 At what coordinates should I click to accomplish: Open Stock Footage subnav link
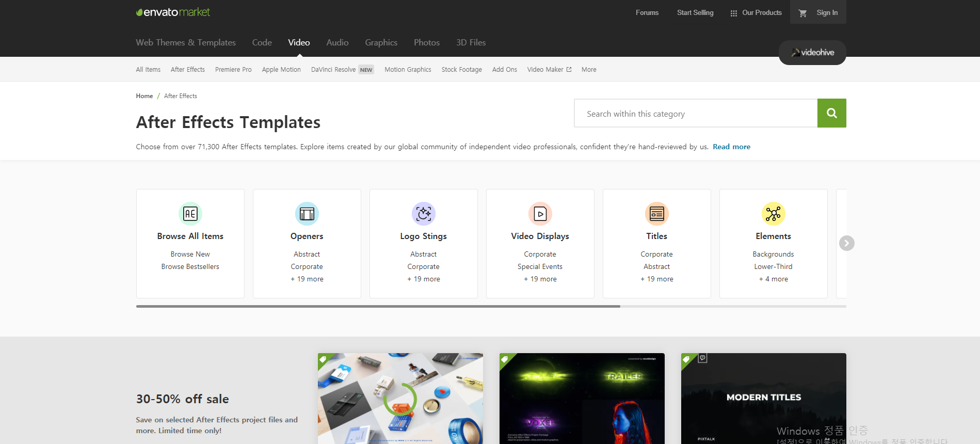click(x=462, y=70)
